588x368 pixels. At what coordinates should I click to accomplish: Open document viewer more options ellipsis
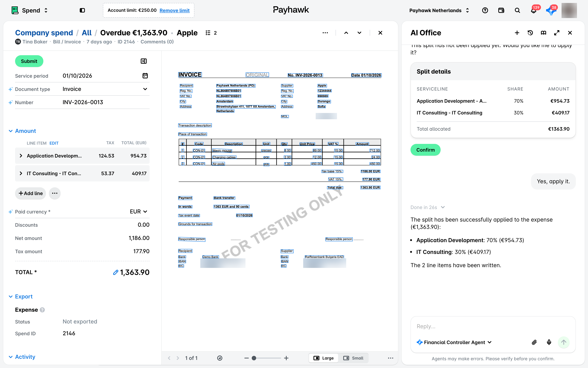coord(390,358)
